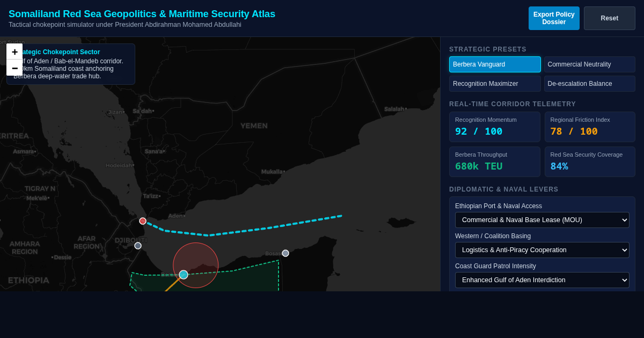Click the Export Policy Dossier button
Screen dimensions: 644x338
pos(554,18)
